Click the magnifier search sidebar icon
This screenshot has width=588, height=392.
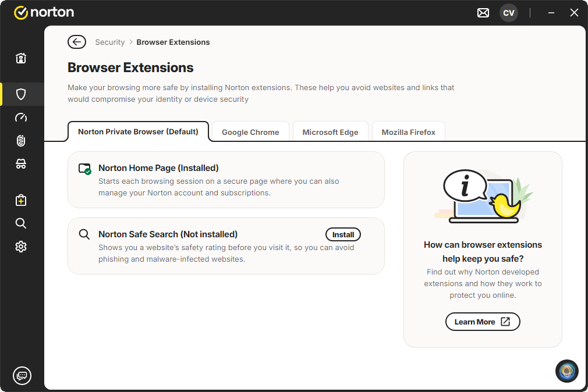[x=21, y=223]
